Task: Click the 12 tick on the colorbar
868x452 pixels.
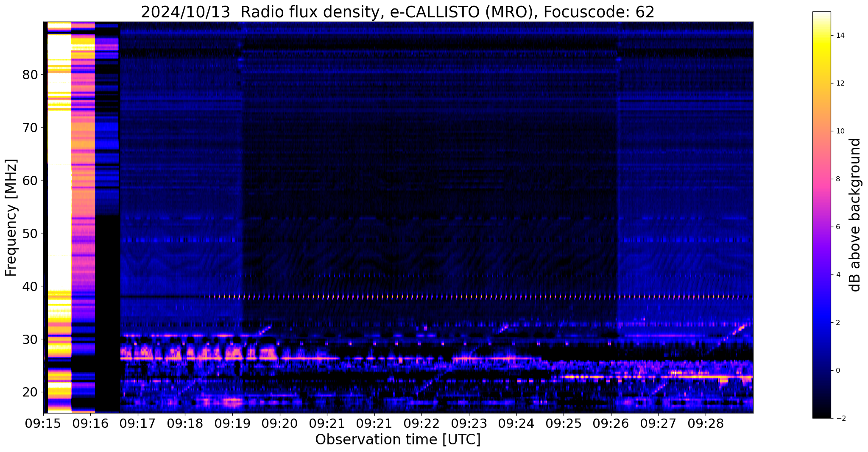Action: pos(840,83)
